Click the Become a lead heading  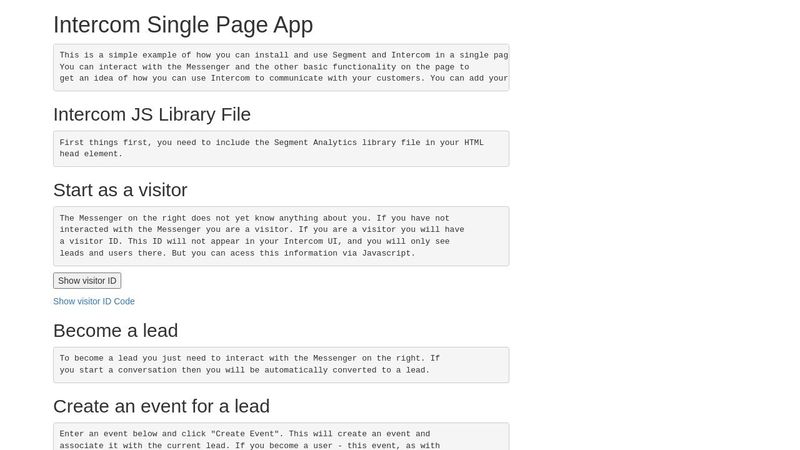(x=115, y=330)
